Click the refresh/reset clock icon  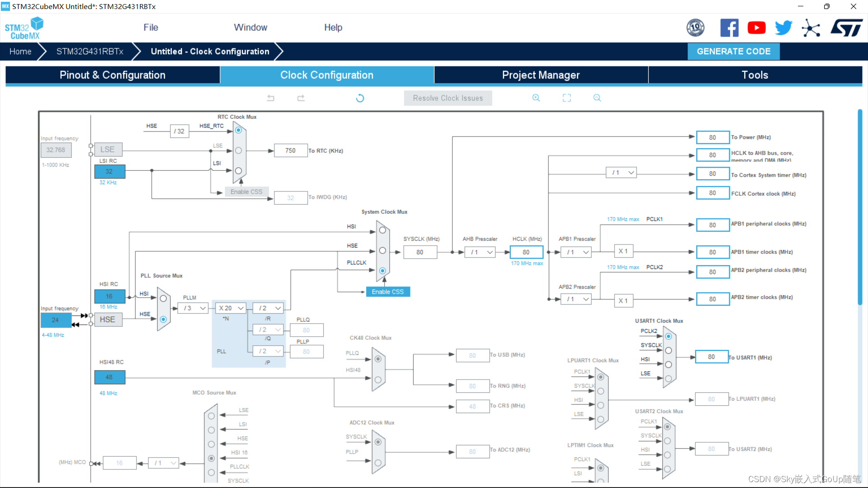tap(360, 98)
